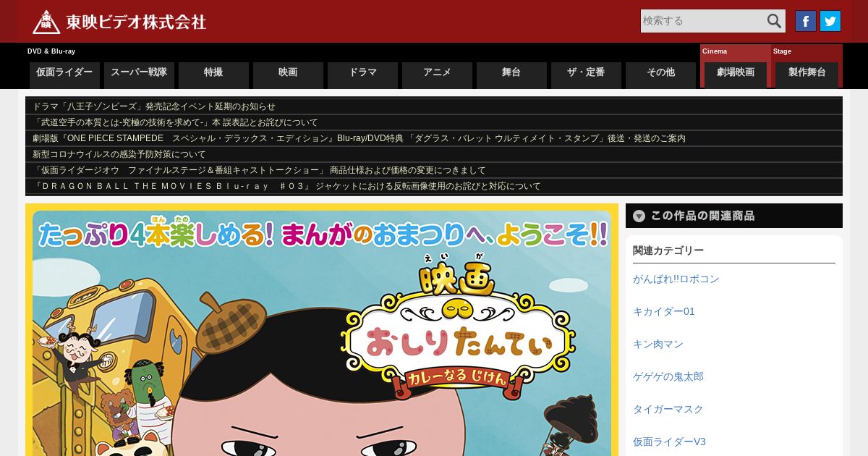Open the Facebook page icon

pyautogui.click(x=806, y=21)
